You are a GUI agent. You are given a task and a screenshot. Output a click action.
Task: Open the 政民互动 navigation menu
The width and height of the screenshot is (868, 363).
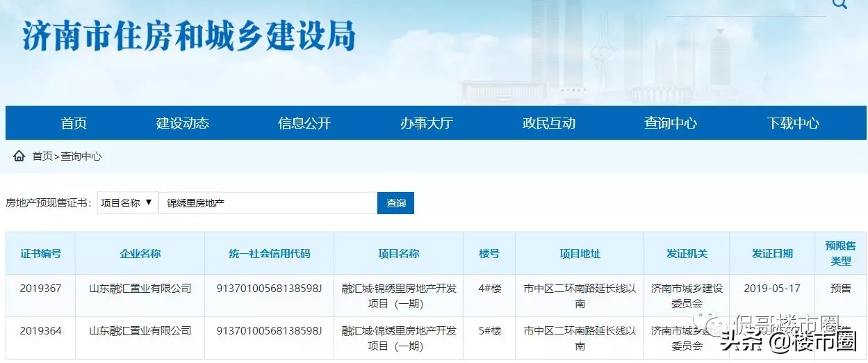pos(549,123)
